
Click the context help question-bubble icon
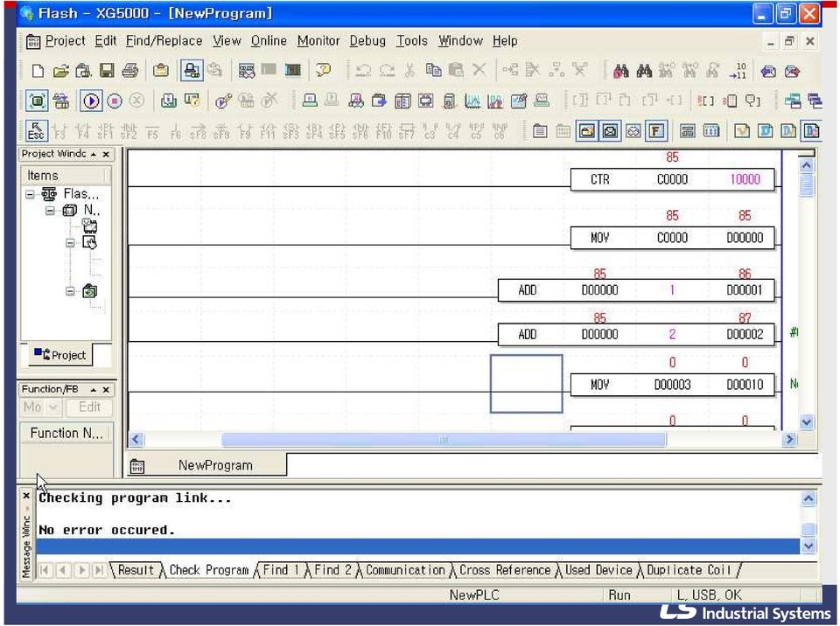tap(323, 71)
